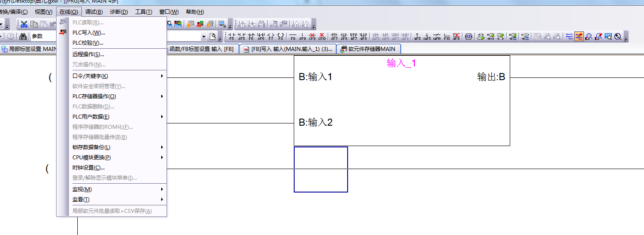644x235 pixels.
Task: Click the zoom magnifier toolbar icon
Action: (x=618, y=37)
